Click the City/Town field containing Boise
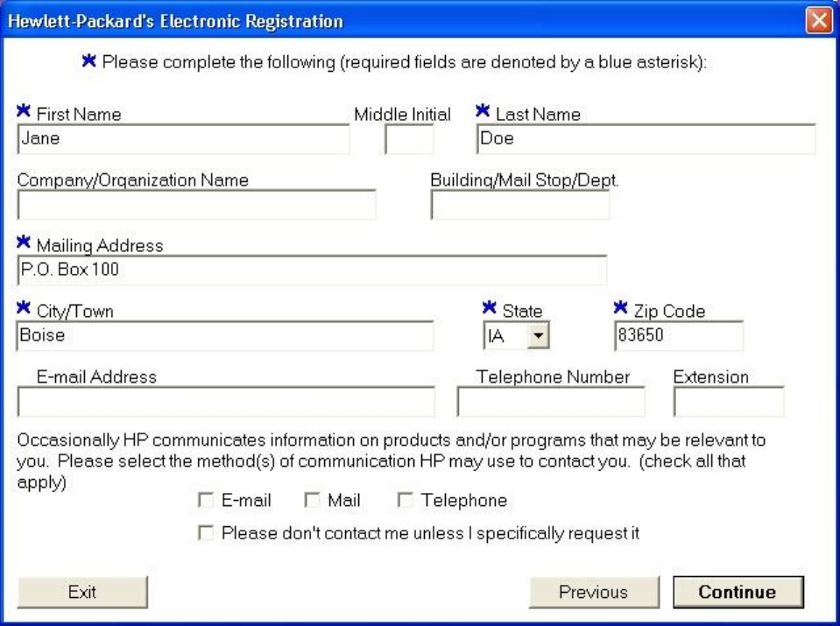 click(225, 335)
